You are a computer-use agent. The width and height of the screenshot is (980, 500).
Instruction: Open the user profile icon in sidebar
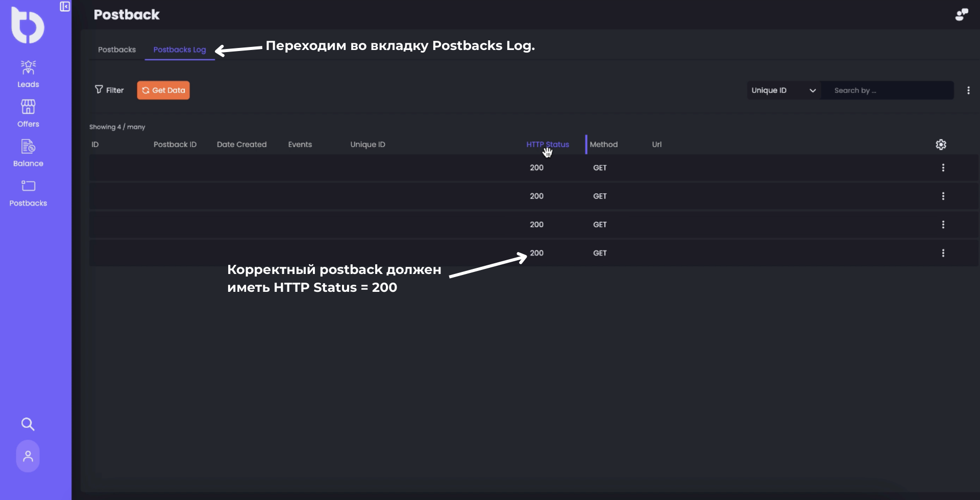(x=28, y=456)
